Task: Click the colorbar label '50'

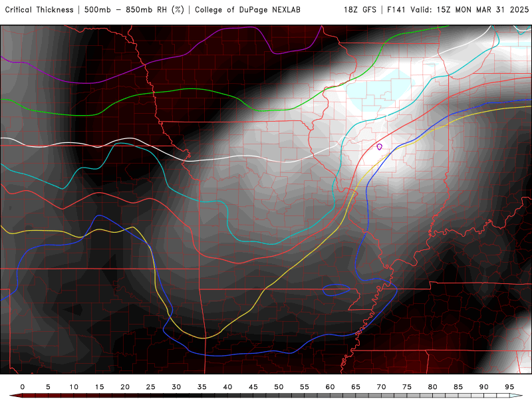Action: 279,387
